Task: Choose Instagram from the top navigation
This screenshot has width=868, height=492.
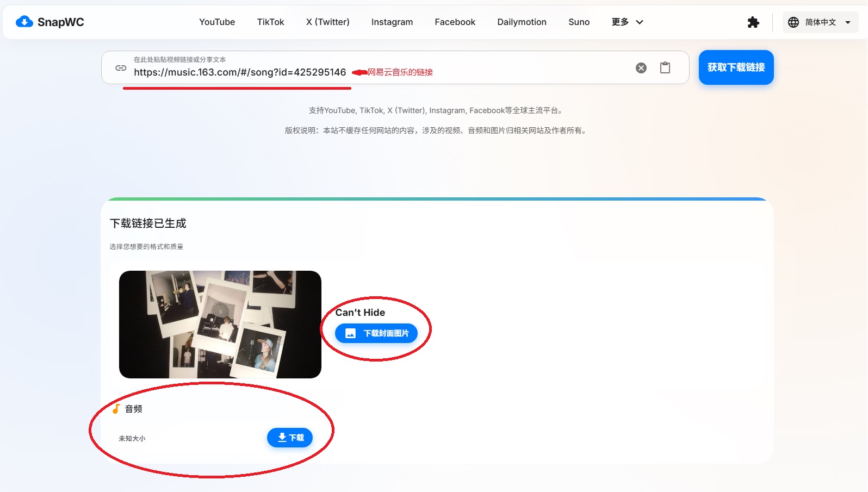Action: [x=392, y=22]
